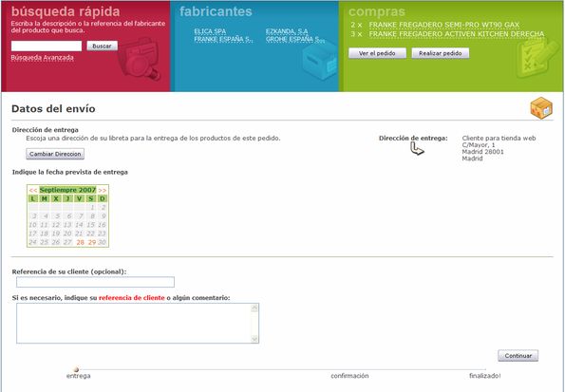Click the red referencia de cliente text

click(x=132, y=298)
